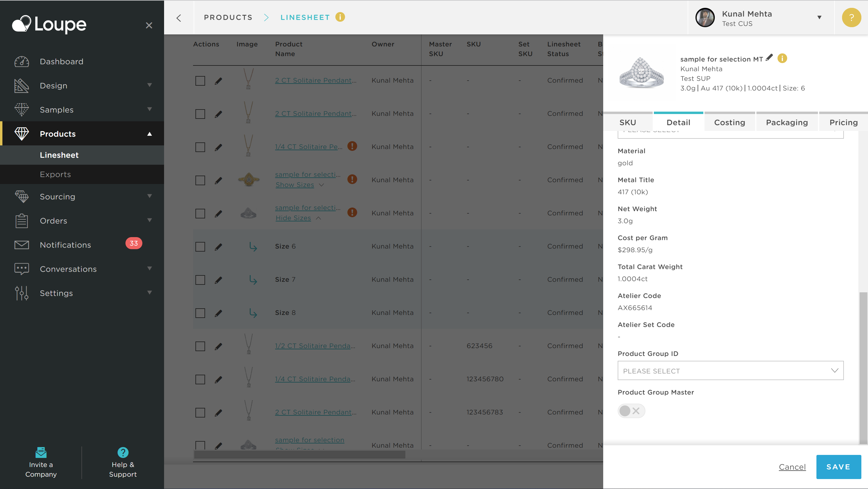The height and width of the screenshot is (489, 868).
Task: Switch to the Pricing tab
Action: tap(843, 122)
